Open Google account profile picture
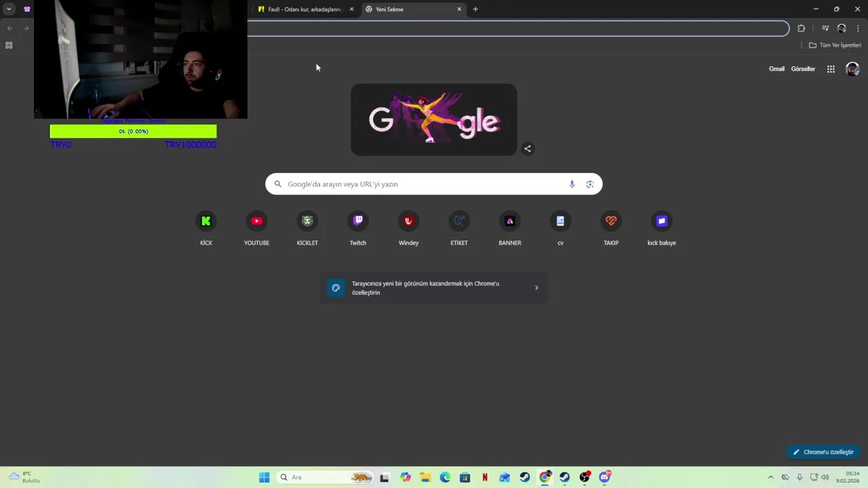Screen dimensions: 868x488 (x=852, y=69)
